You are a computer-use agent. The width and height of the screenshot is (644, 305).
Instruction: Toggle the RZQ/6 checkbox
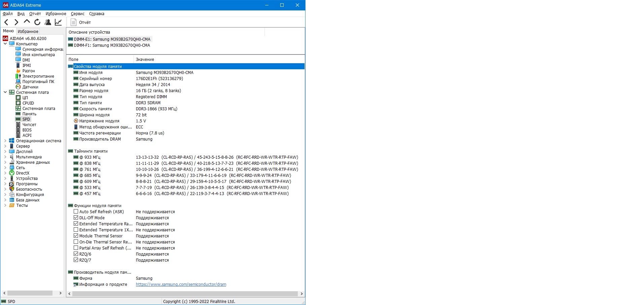[x=76, y=254]
